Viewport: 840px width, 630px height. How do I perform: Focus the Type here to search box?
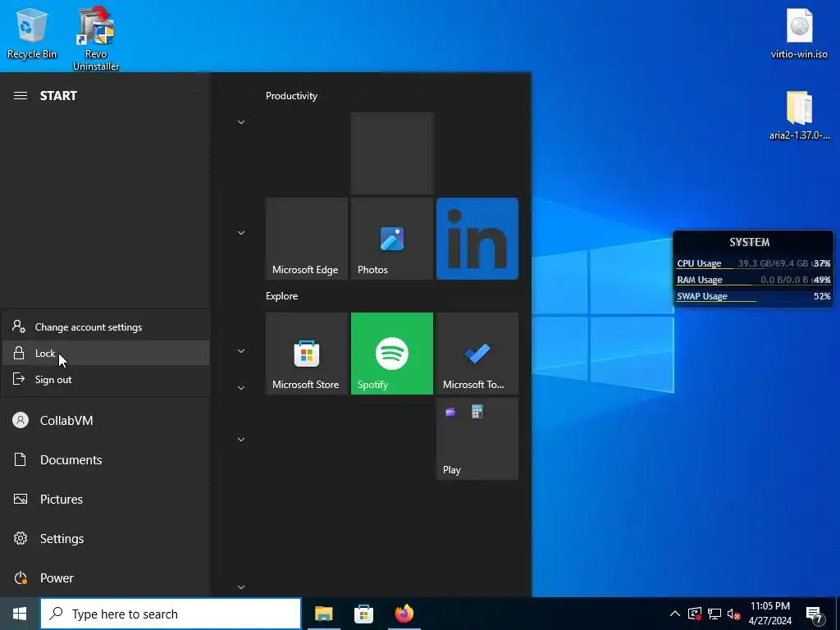pyautogui.click(x=171, y=614)
